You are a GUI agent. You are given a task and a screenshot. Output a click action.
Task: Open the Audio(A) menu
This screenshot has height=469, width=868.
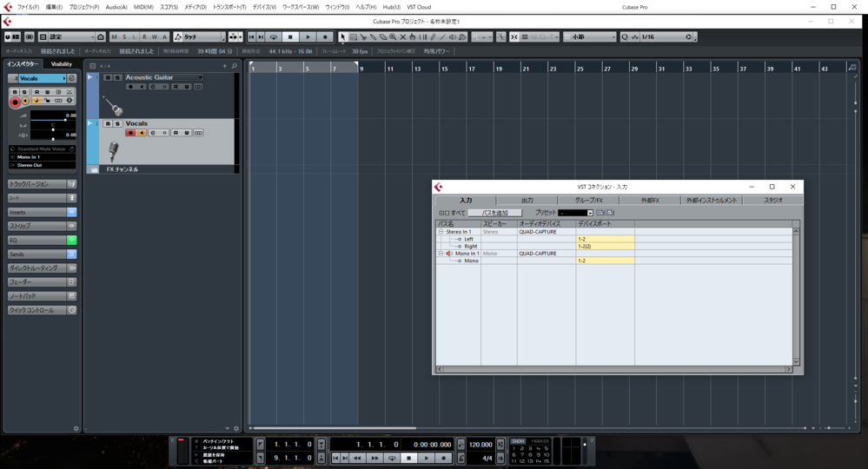pos(116,7)
